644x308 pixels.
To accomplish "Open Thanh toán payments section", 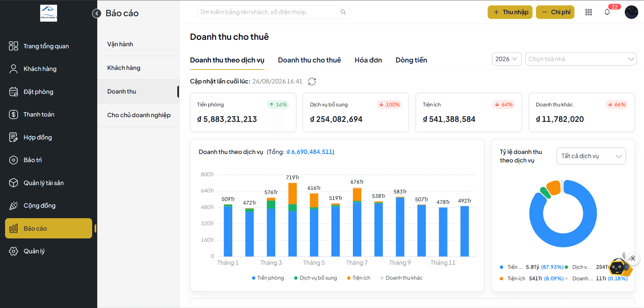I will 49,114.
